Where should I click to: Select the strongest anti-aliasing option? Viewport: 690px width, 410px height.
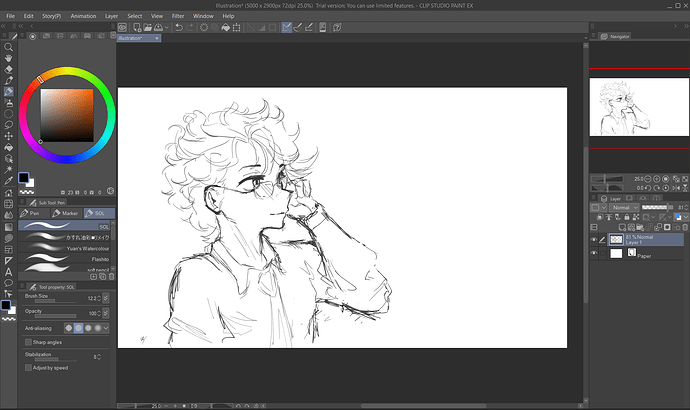pos(98,328)
